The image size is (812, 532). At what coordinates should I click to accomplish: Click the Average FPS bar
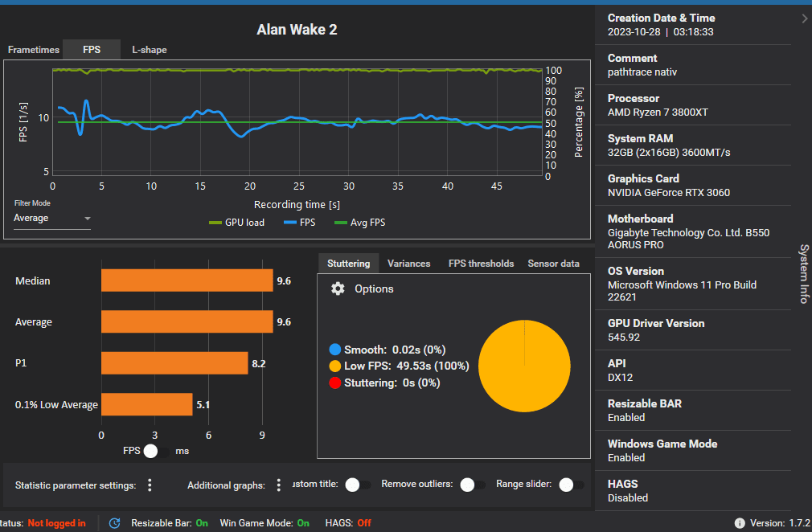pyautogui.click(x=187, y=321)
